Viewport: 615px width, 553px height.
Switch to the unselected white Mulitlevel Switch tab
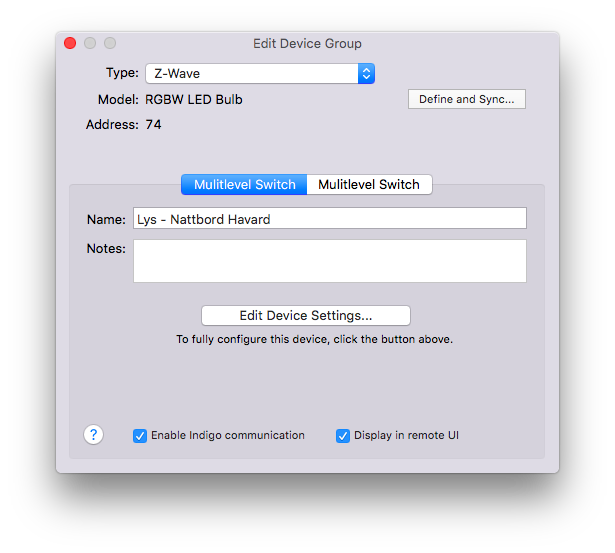(x=369, y=184)
